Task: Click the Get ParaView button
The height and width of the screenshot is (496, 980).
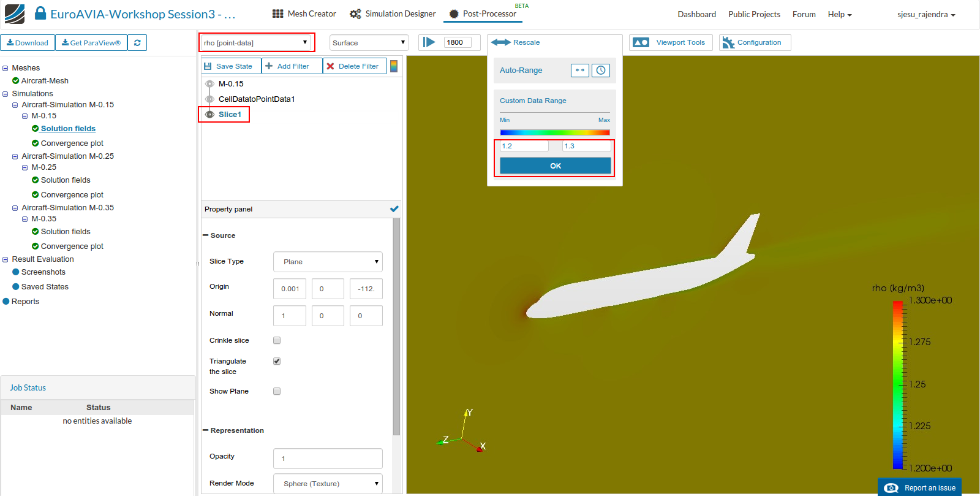Action: pyautogui.click(x=91, y=43)
